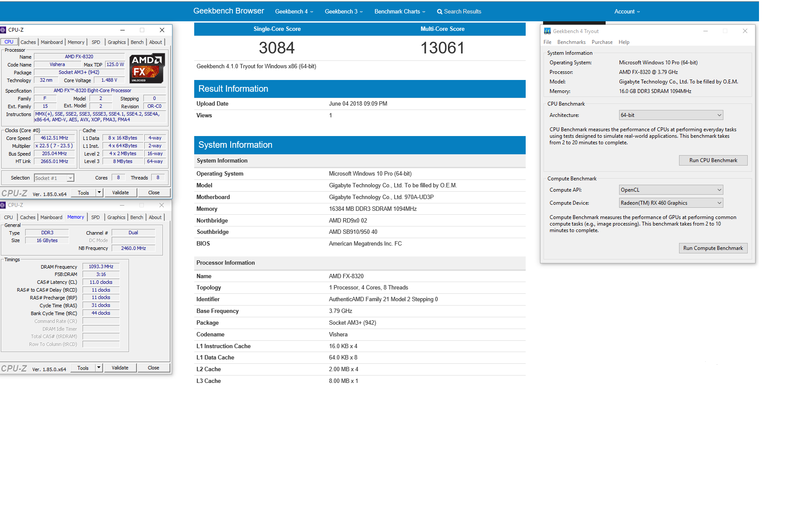Open SPD tab in lower CPU-Z window

pos(96,217)
